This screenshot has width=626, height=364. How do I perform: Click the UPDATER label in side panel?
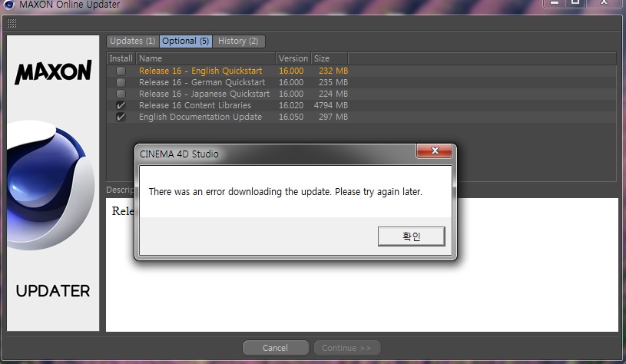point(53,291)
